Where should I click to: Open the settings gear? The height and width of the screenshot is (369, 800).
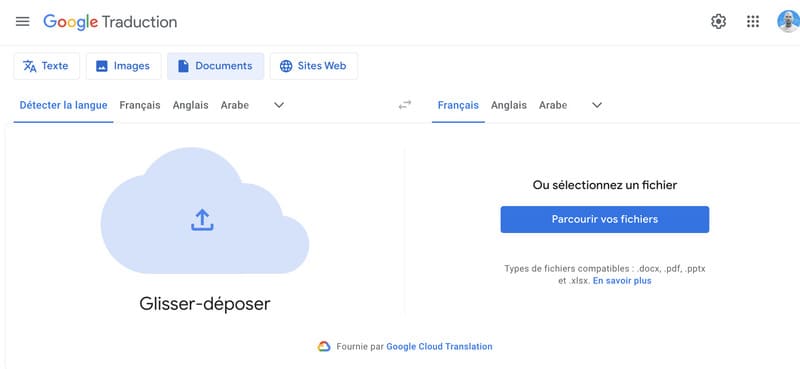(x=718, y=21)
